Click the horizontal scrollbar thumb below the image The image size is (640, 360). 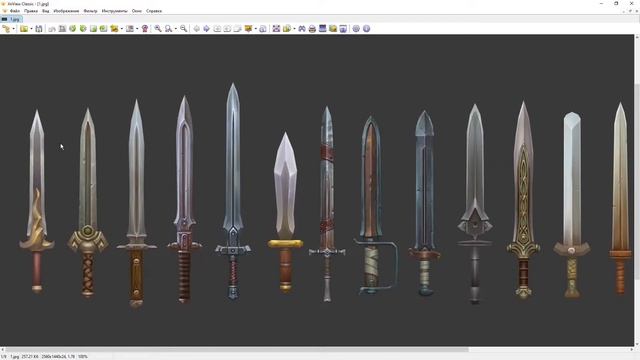[x=237, y=350]
